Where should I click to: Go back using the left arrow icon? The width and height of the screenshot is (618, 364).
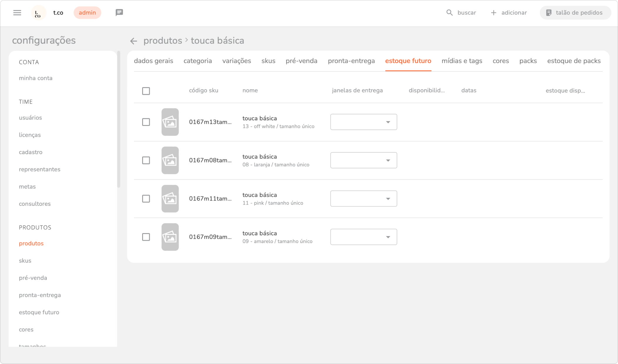(134, 41)
